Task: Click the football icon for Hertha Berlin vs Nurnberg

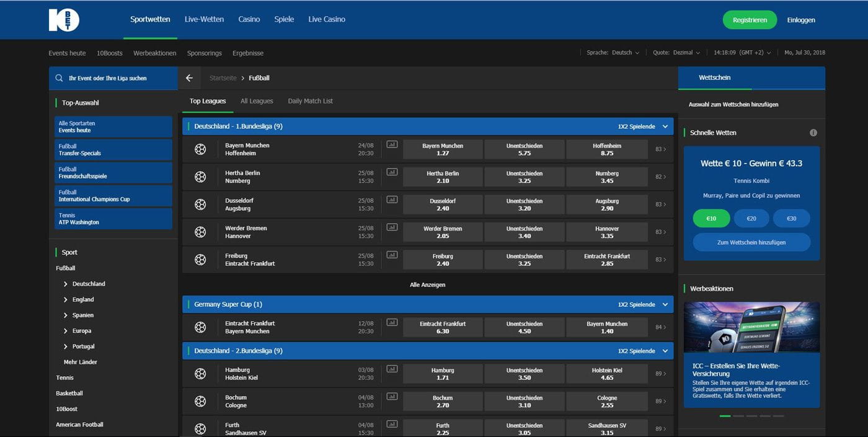Action: coord(200,177)
